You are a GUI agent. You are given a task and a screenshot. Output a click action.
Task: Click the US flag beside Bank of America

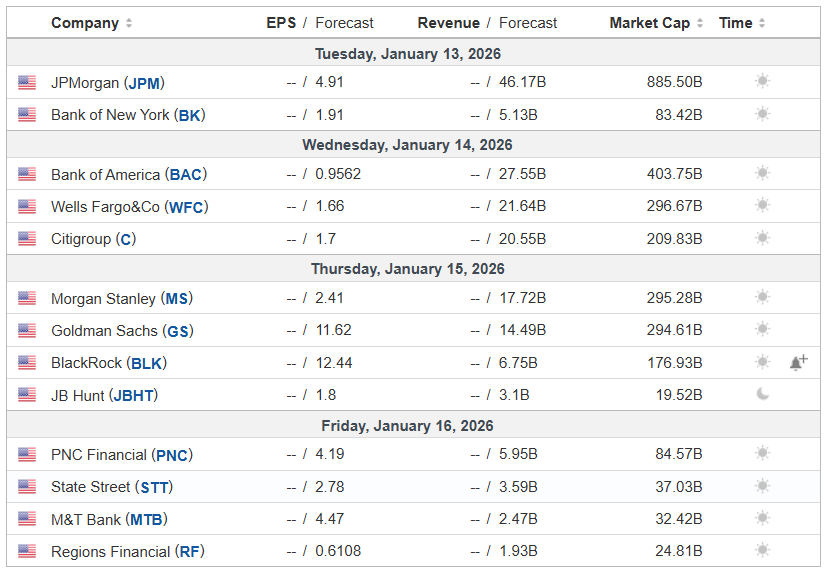[27, 174]
